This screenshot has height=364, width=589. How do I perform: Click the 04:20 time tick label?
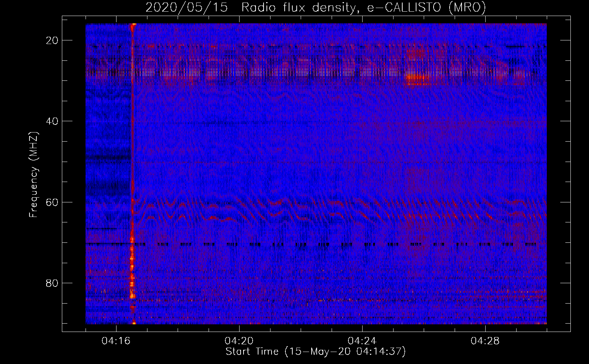(239, 341)
